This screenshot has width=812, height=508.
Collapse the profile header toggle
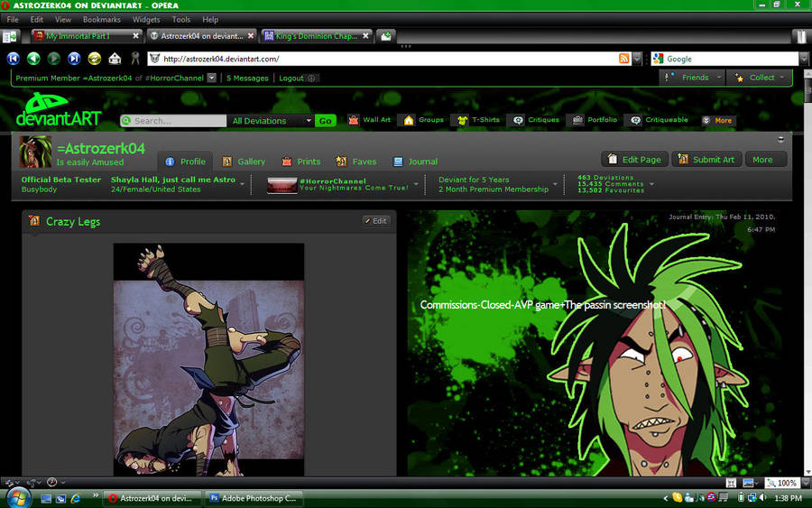781,140
